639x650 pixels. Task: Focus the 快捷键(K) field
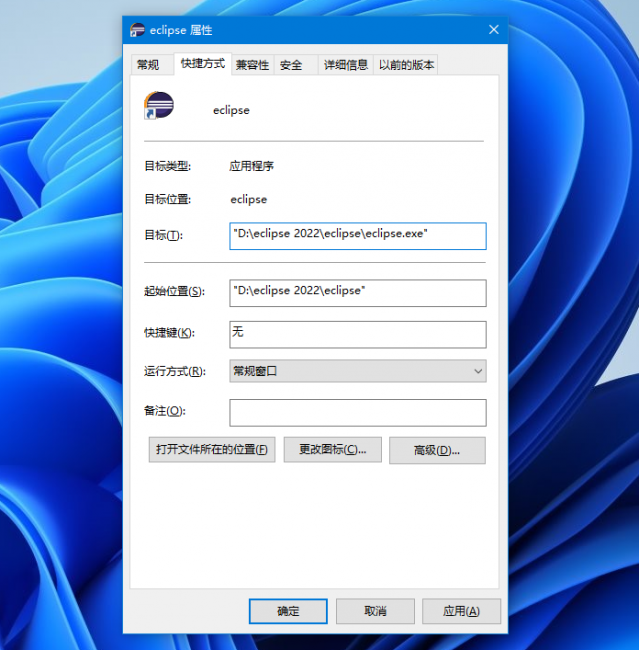click(358, 335)
